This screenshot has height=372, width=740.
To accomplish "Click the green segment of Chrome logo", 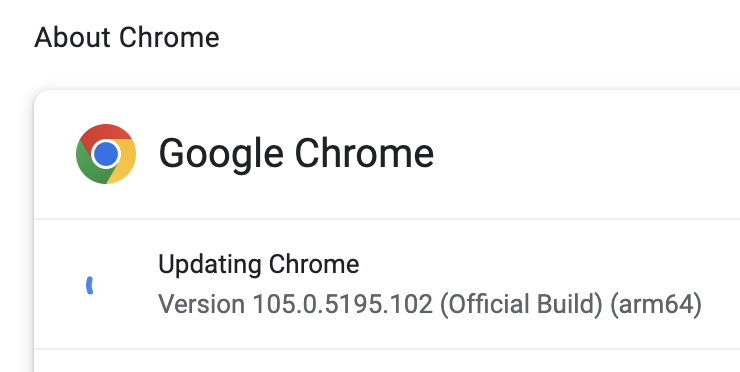I will (x=89, y=164).
